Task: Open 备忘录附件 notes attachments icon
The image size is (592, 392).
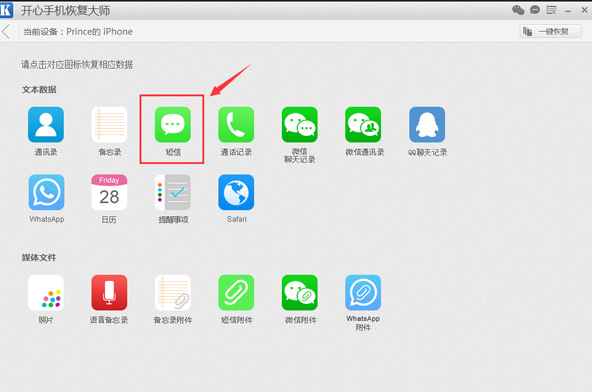Action: (173, 293)
